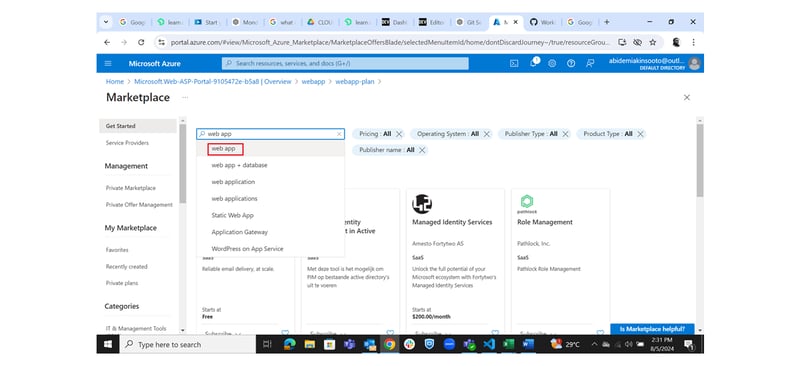
Task: Switch to the GitHub Chrome tab
Action: coord(542,22)
